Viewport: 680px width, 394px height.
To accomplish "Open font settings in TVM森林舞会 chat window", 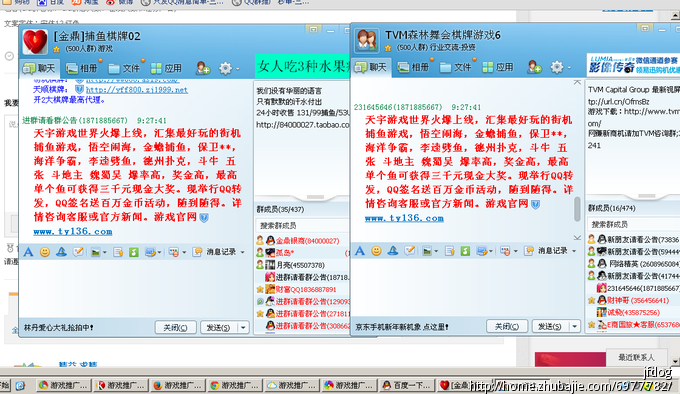I will [x=360, y=251].
